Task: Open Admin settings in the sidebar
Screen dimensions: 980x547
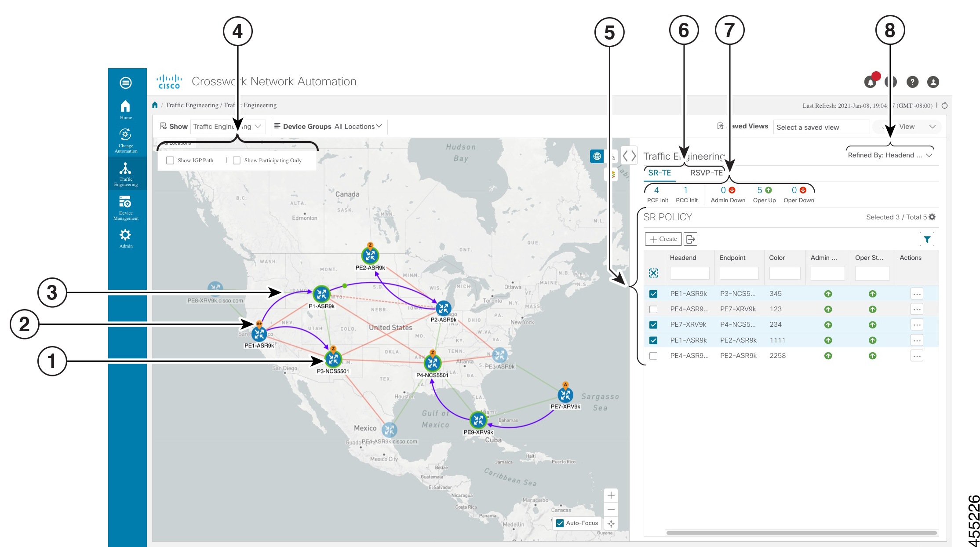Action: tap(126, 238)
